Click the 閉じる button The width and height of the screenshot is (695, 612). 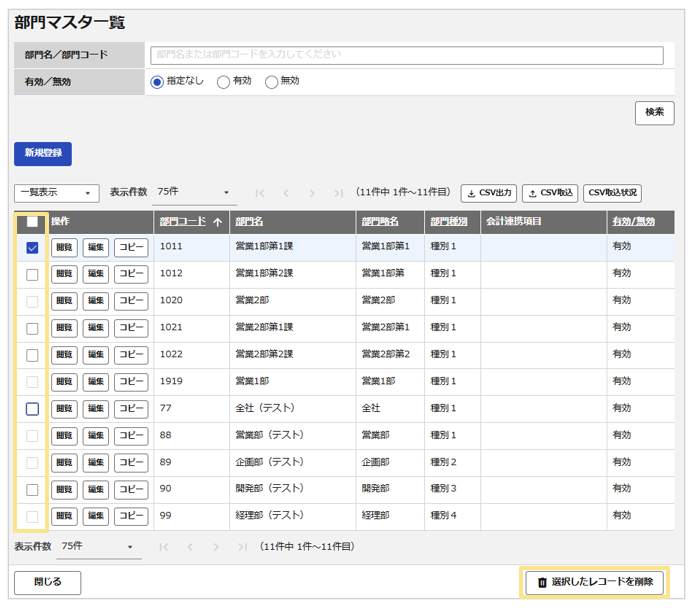click(x=47, y=582)
